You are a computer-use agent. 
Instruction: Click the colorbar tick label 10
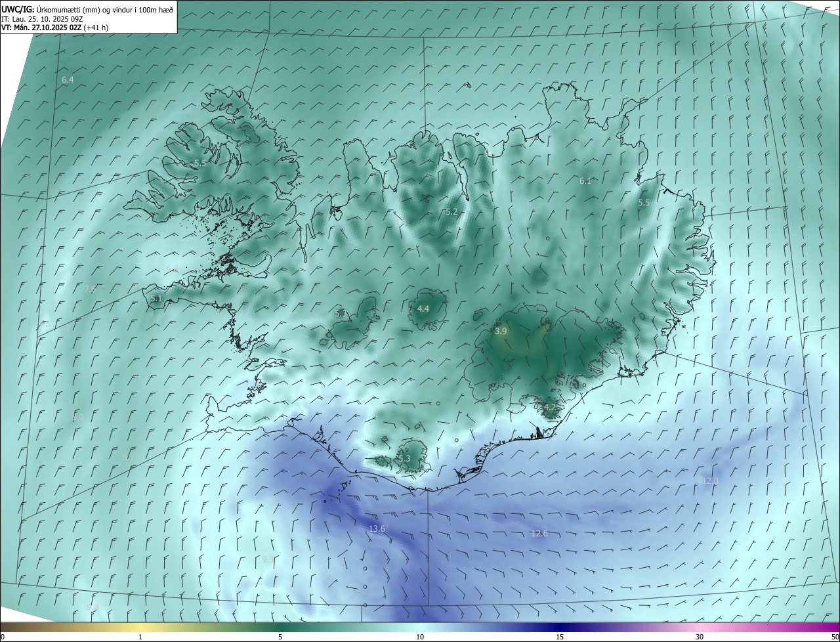click(420, 637)
